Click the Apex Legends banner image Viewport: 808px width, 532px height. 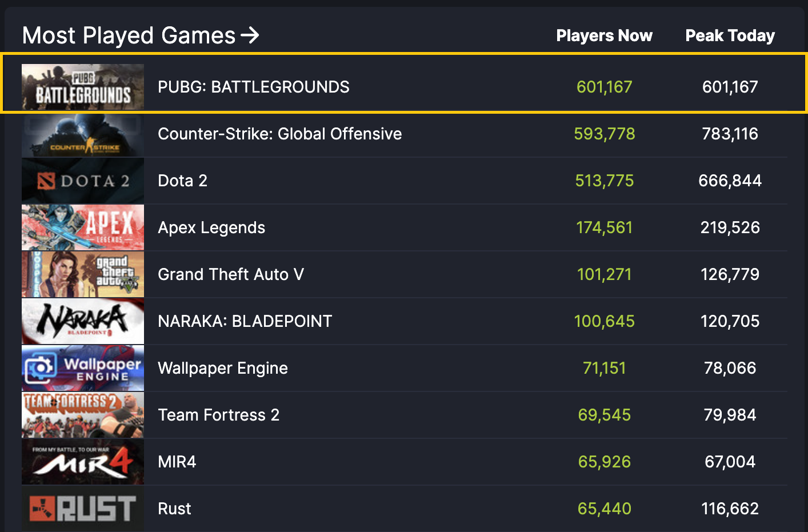[83, 227]
